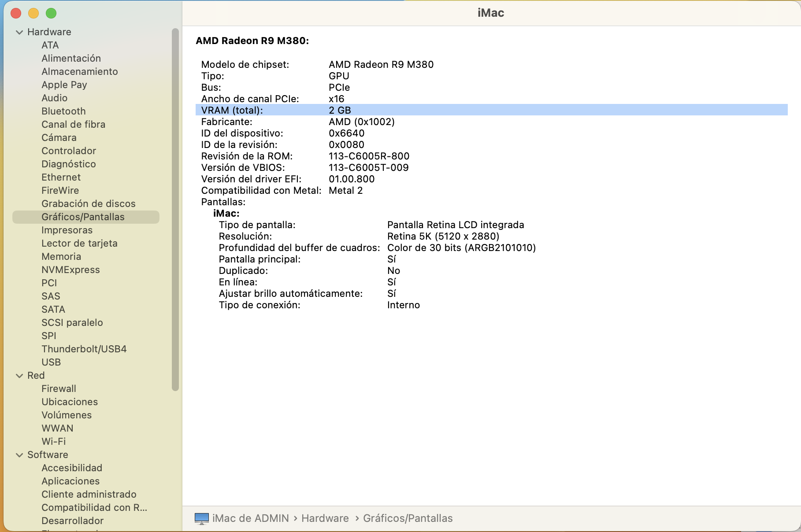Click the green zoom window button
The image size is (801, 532).
(51, 13)
